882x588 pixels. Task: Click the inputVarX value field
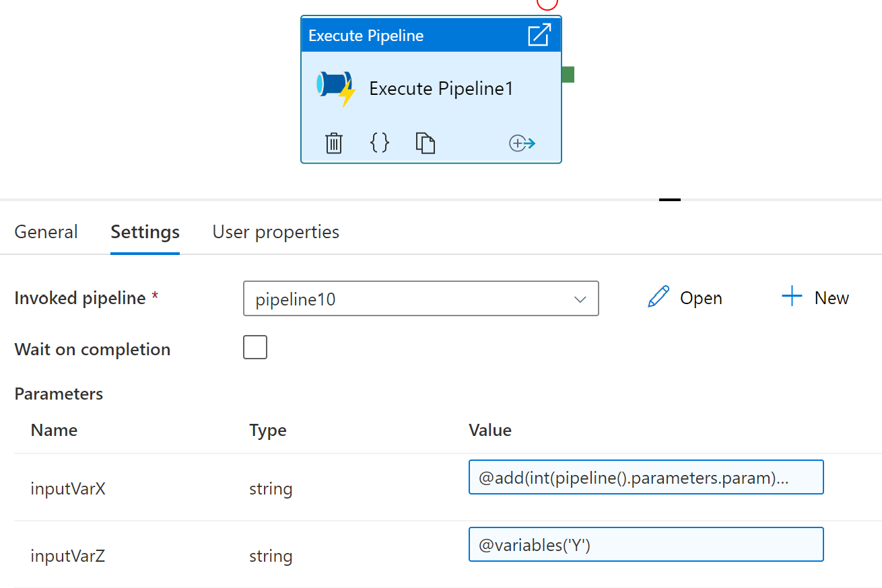click(646, 478)
